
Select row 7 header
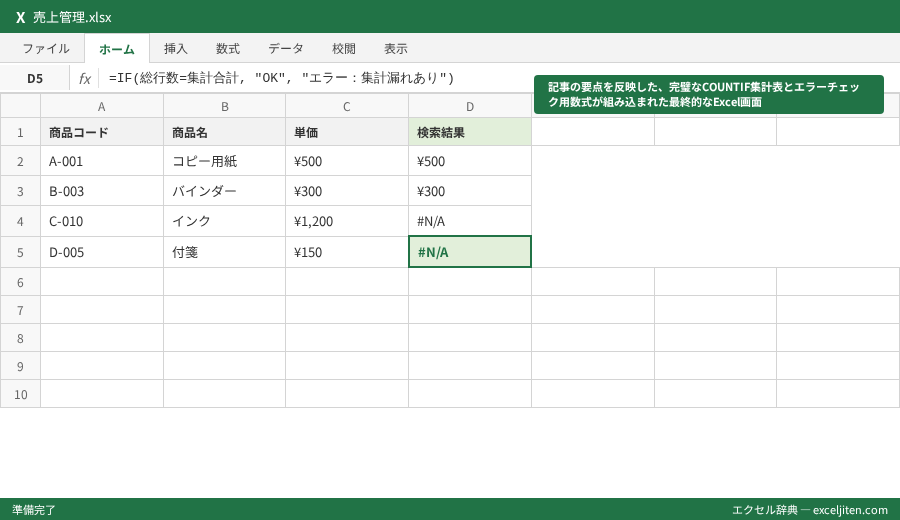pos(20,310)
